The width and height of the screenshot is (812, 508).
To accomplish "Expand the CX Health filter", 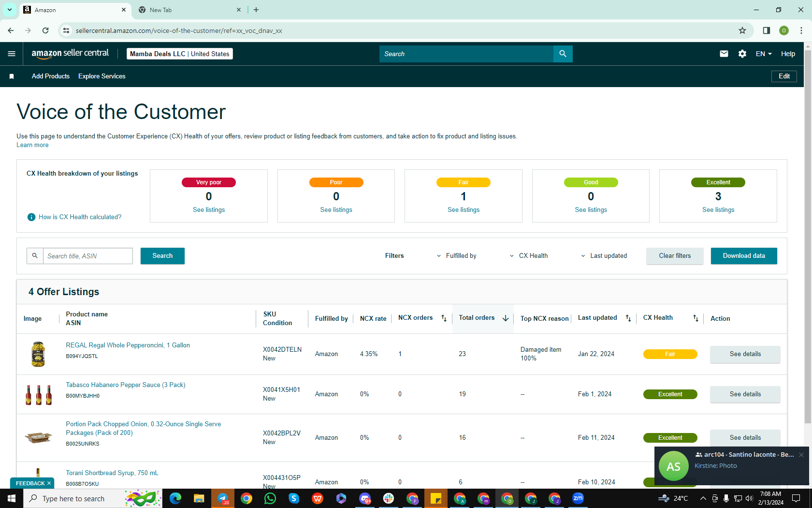I will (529, 256).
